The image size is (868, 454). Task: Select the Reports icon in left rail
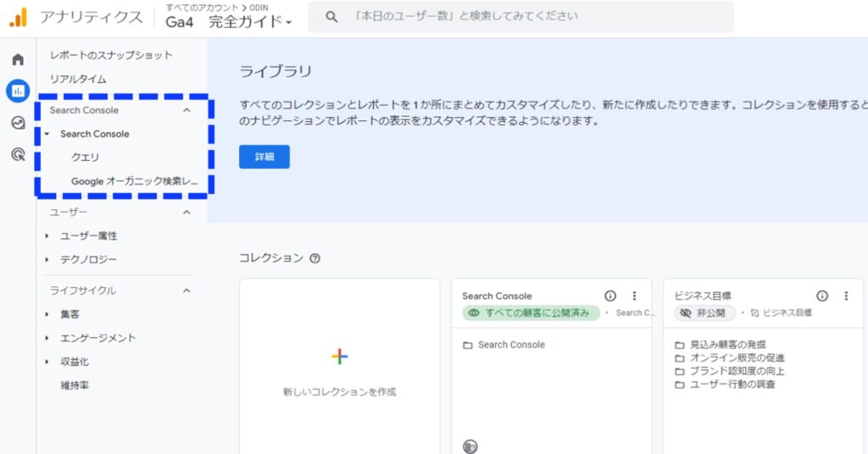(x=19, y=91)
